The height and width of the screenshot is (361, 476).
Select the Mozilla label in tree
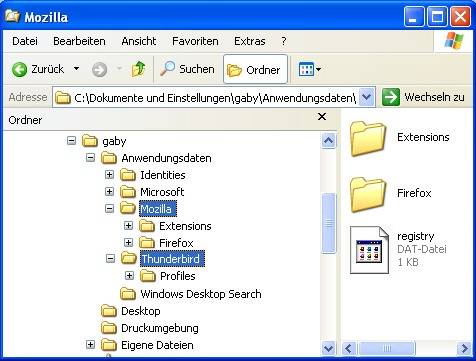pos(158,209)
